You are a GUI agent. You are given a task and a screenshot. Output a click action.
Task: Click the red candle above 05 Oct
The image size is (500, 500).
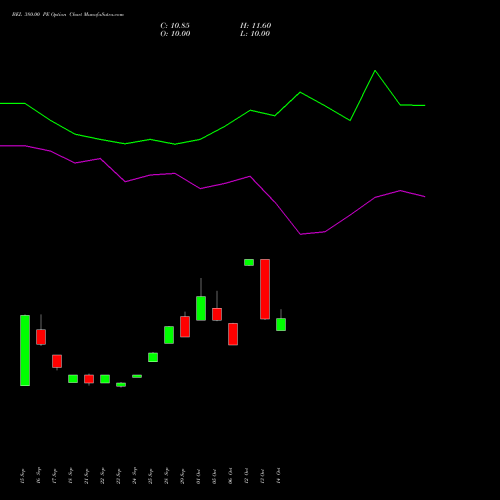pyautogui.click(x=217, y=314)
